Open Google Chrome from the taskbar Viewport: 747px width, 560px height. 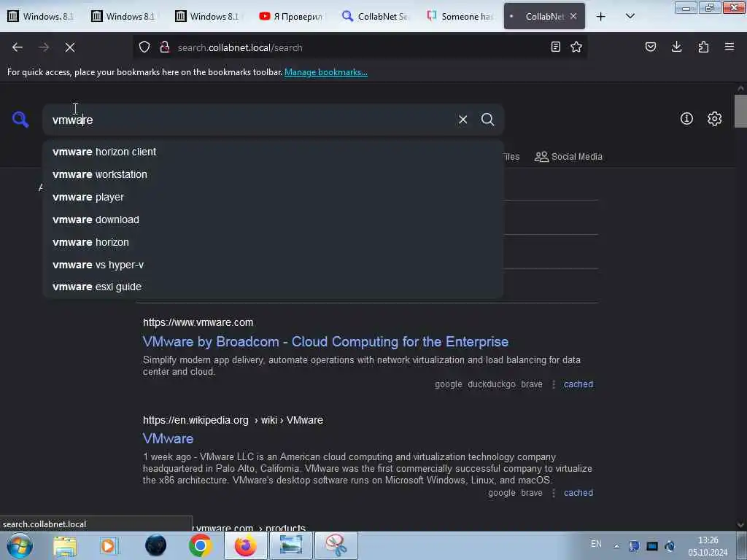pyautogui.click(x=200, y=545)
